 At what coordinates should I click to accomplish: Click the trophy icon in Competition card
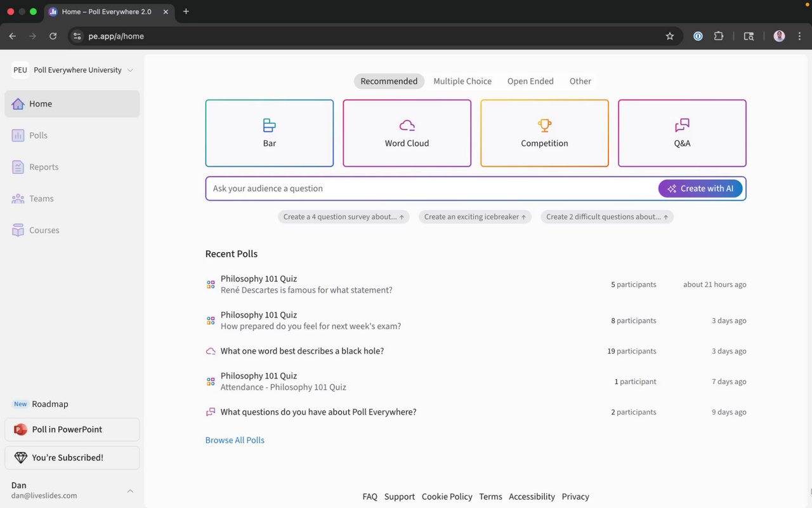[x=544, y=125]
